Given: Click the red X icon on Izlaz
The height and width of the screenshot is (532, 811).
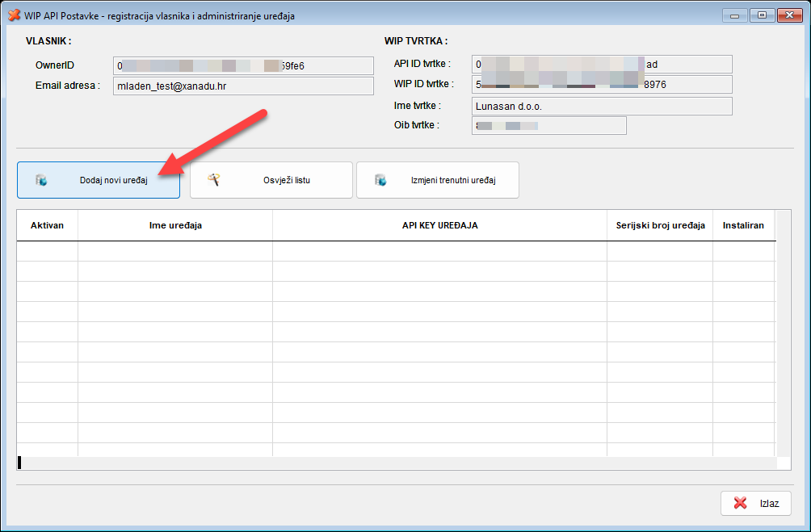Looking at the screenshot, I should tap(740, 503).
